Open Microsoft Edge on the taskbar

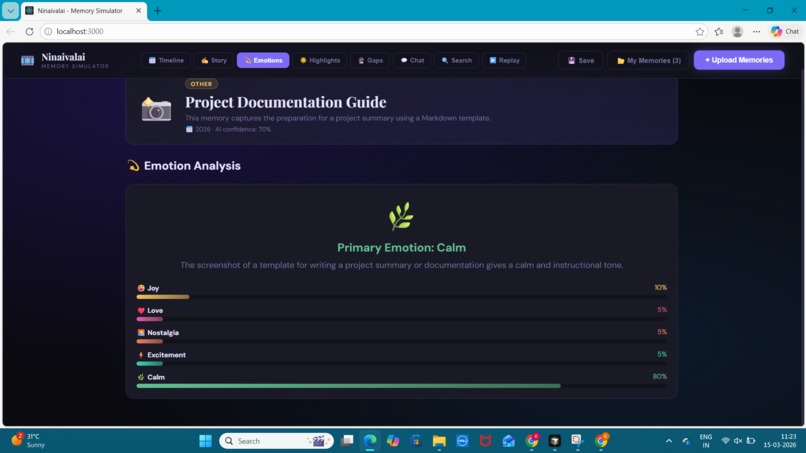point(370,441)
